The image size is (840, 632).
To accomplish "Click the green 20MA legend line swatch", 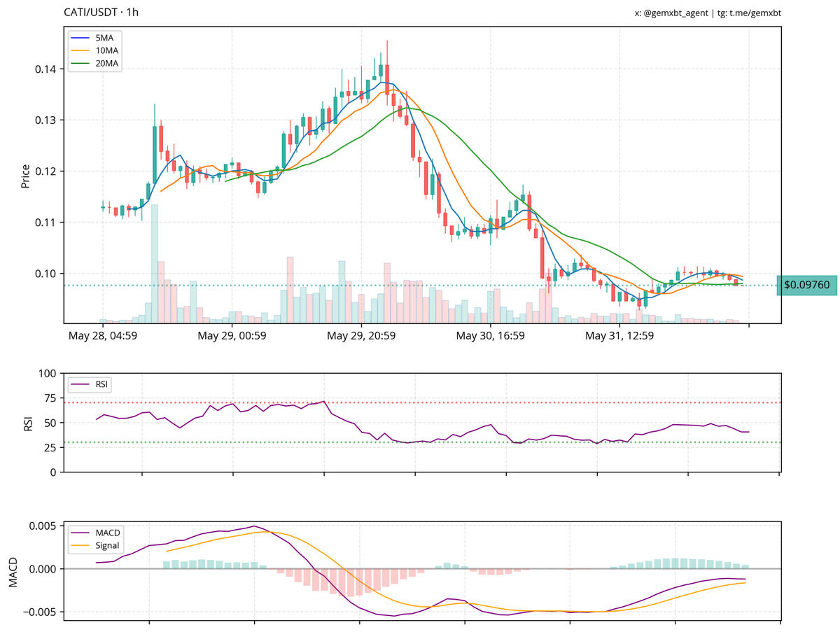I will pos(79,64).
